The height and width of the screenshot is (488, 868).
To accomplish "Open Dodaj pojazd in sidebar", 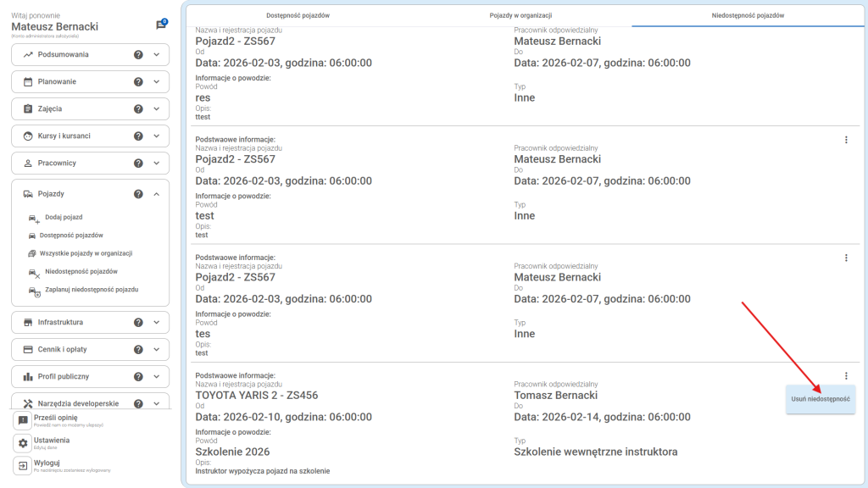I will 64,218.
